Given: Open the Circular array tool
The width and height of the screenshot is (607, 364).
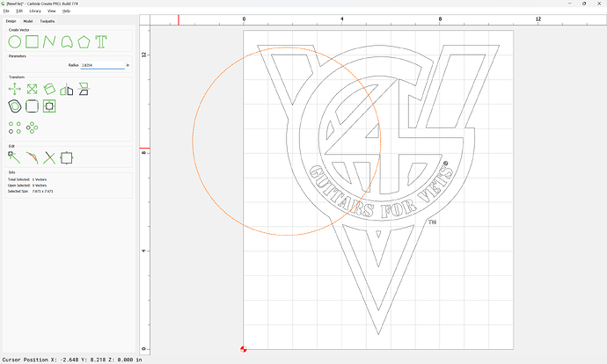Looking at the screenshot, I should point(32,127).
